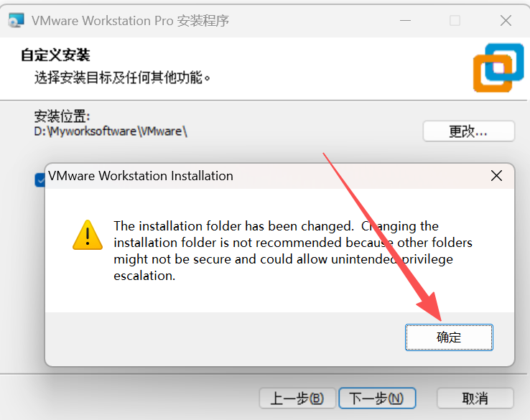Viewport: 530px width, 420px height.
Task: Confirm the warning with the 确定 button
Action: click(449, 337)
